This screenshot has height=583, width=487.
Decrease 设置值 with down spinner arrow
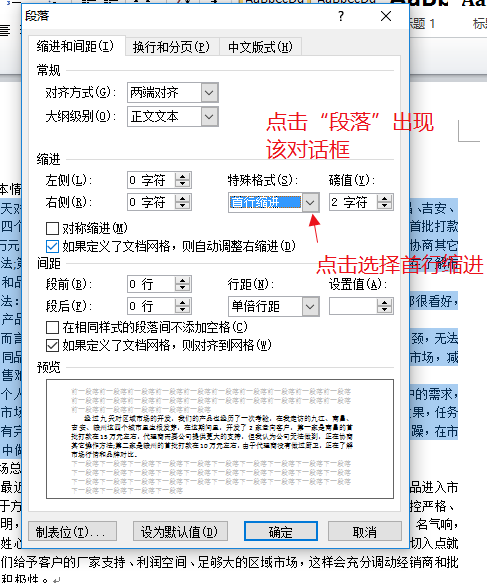(x=384, y=310)
